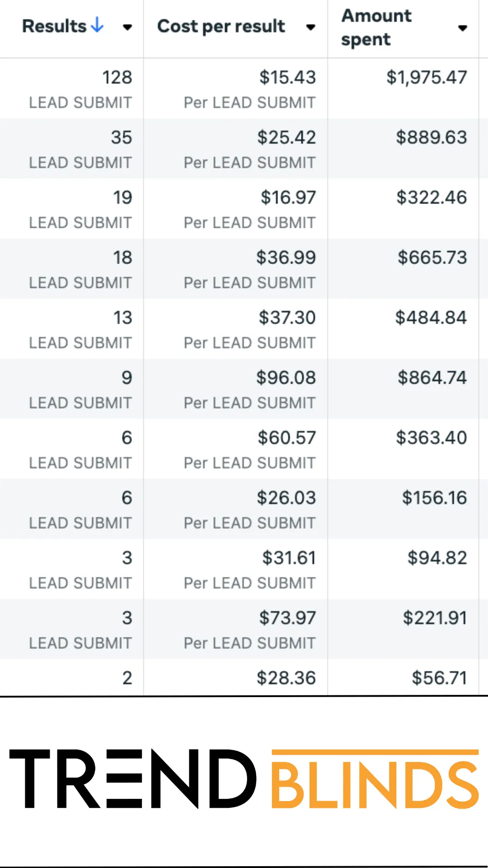Open the Cost per result column dropdown
The image size is (488, 868).
[310, 27]
